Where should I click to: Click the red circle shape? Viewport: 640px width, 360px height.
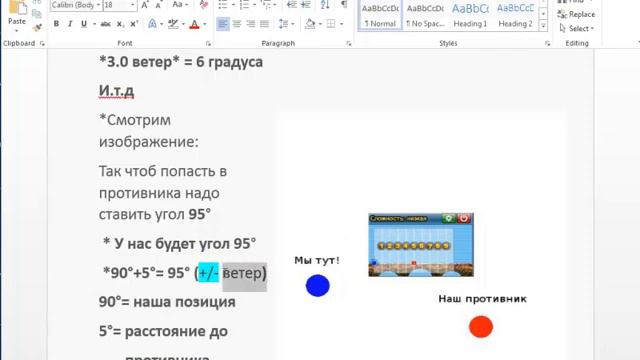point(481,327)
